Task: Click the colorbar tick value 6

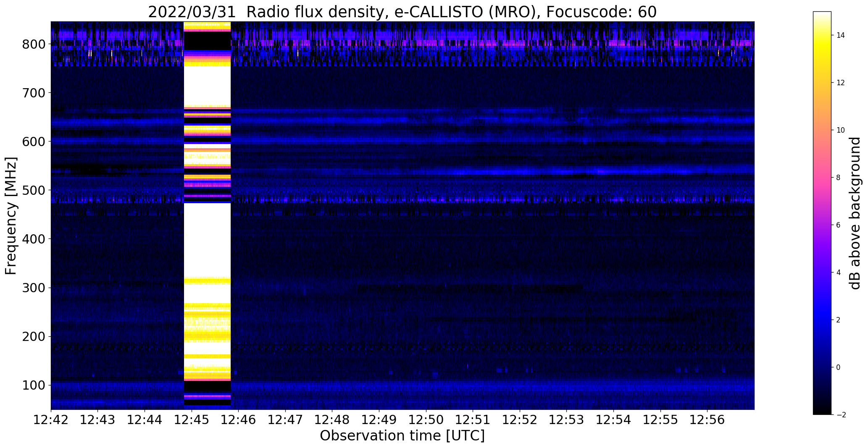Action: point(839,225)
